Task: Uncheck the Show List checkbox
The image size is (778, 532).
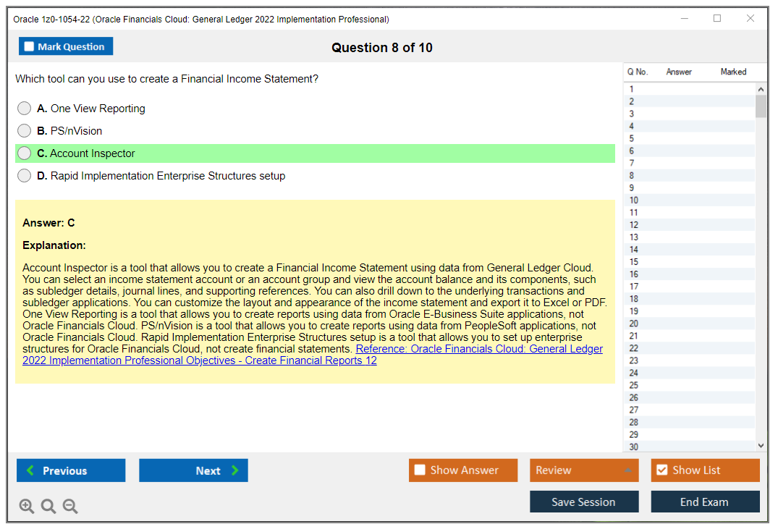Action: point(661,470)
